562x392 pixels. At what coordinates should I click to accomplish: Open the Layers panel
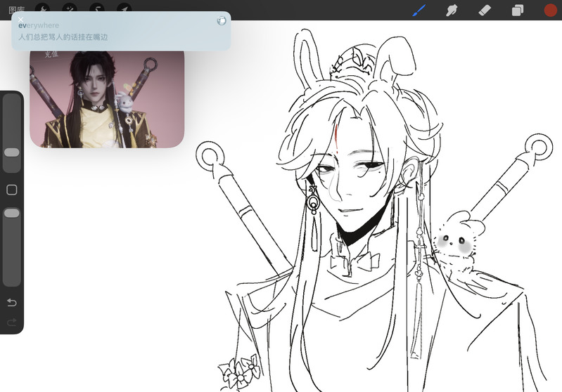518,10
